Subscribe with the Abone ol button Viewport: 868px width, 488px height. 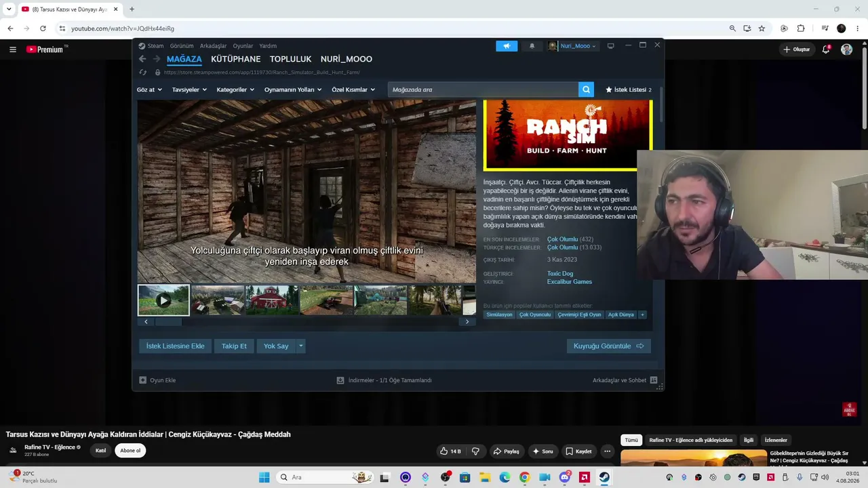pos(130,451)
